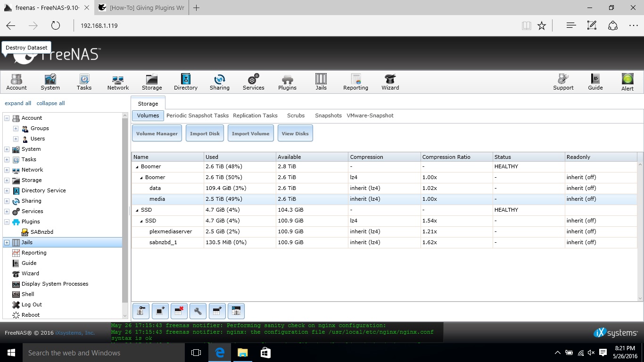Collapse the Account tree node
This screenshot has width=644, height=362.
pos(7,118)
